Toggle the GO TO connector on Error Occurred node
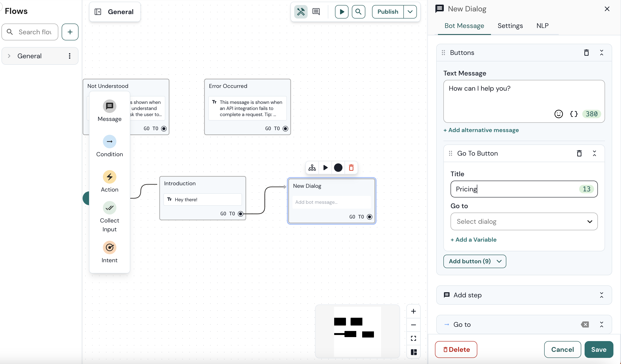The width and height of the screenshot is (621, 364). coord(285,128)
